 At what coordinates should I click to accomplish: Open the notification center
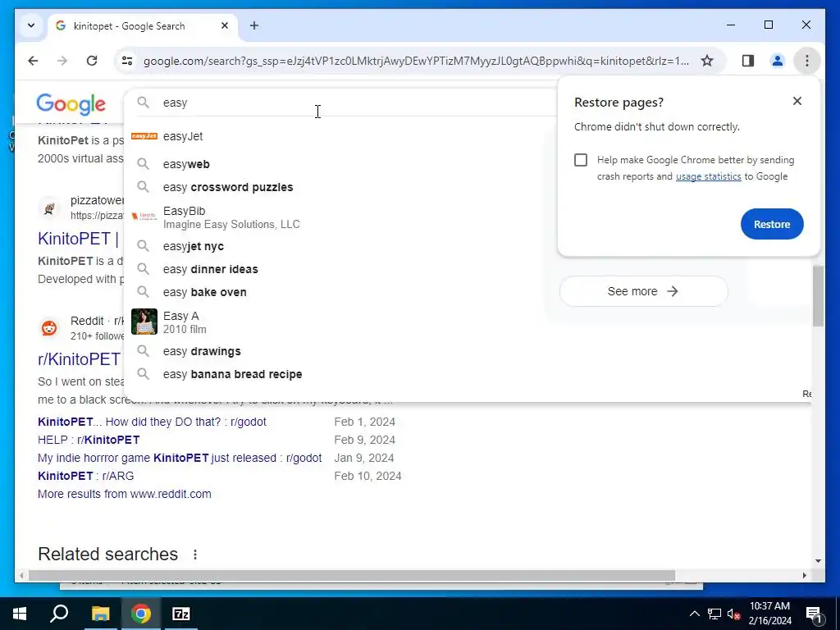pos(814,614)
